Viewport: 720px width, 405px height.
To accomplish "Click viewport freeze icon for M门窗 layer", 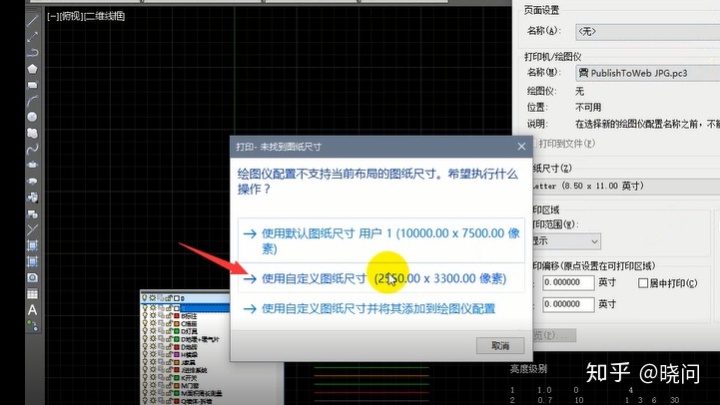I will (x=161, y=385).
